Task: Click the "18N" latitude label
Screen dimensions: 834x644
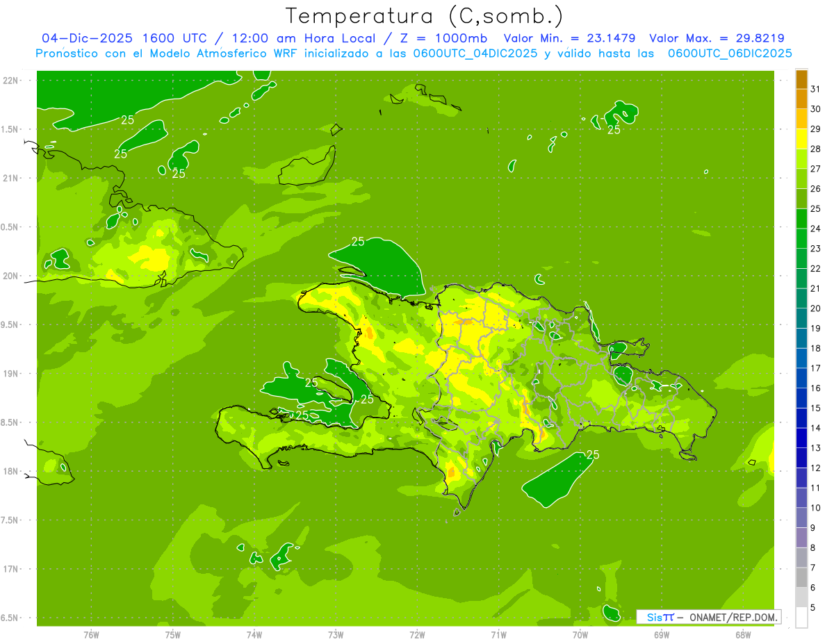Action: click(10, 471)
